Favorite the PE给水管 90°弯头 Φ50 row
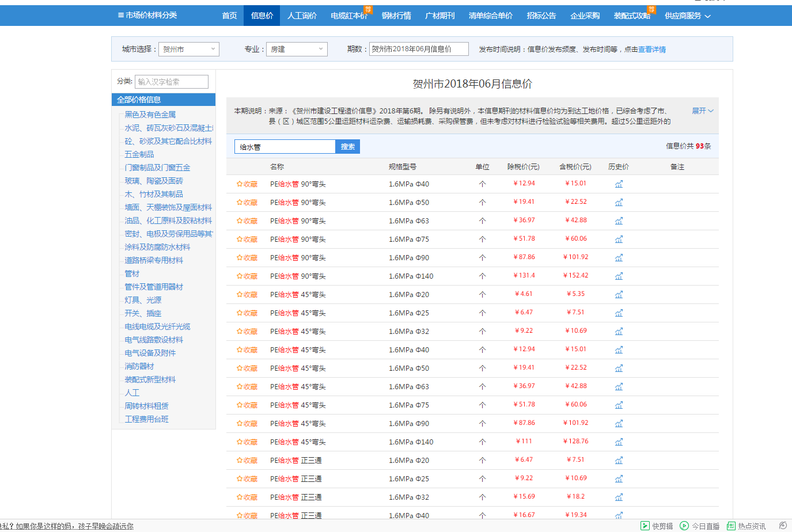The width and height of the screenshot is (792, 532). [x=247, y=203]
